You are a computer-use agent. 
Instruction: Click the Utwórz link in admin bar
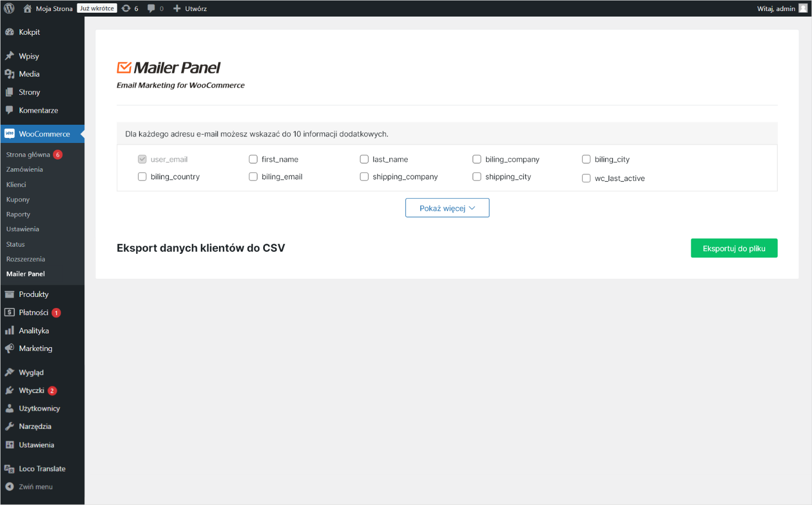196,8
